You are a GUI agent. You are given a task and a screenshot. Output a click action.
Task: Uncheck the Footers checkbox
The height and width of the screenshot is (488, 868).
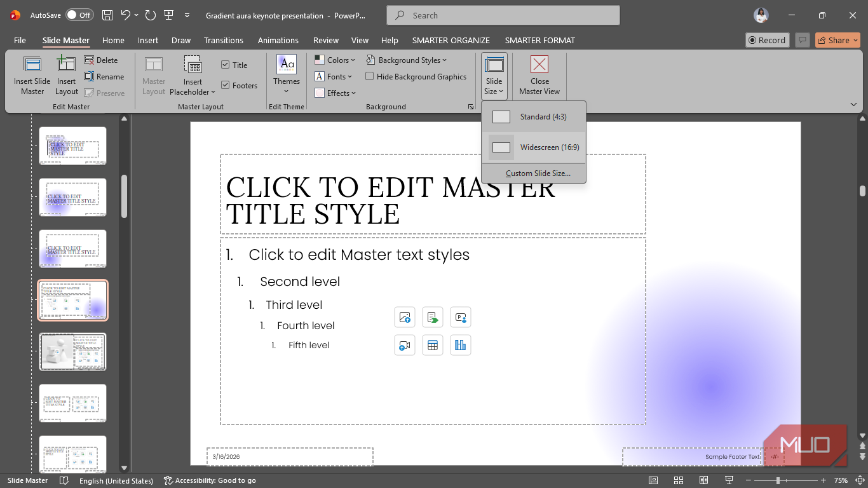click(x=226, y=85)
